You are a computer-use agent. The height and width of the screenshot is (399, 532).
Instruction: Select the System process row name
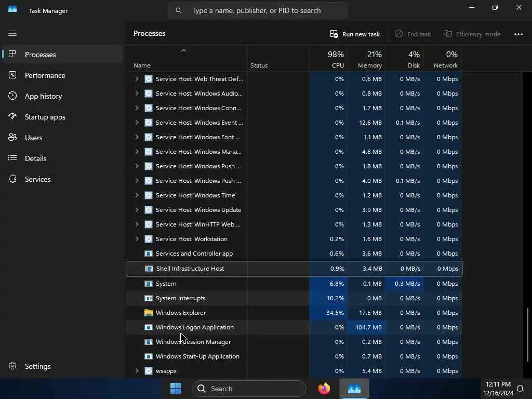166,284
